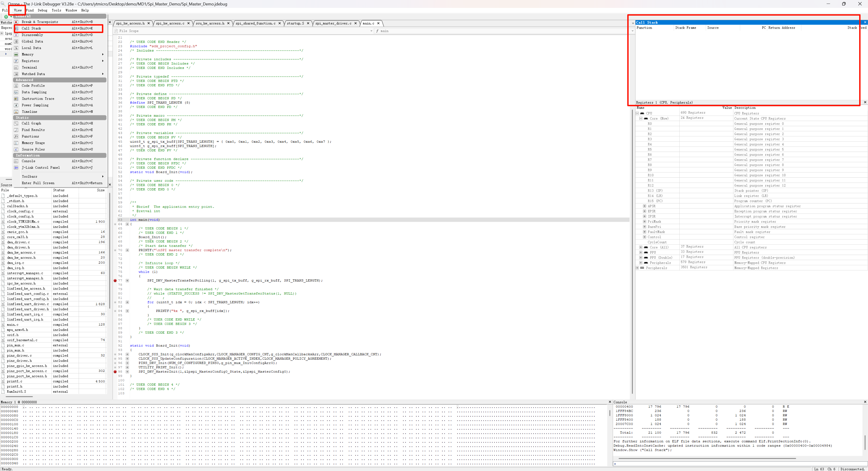Open the Debug menu
Screen dimensions: 868x471
point(42,10)
